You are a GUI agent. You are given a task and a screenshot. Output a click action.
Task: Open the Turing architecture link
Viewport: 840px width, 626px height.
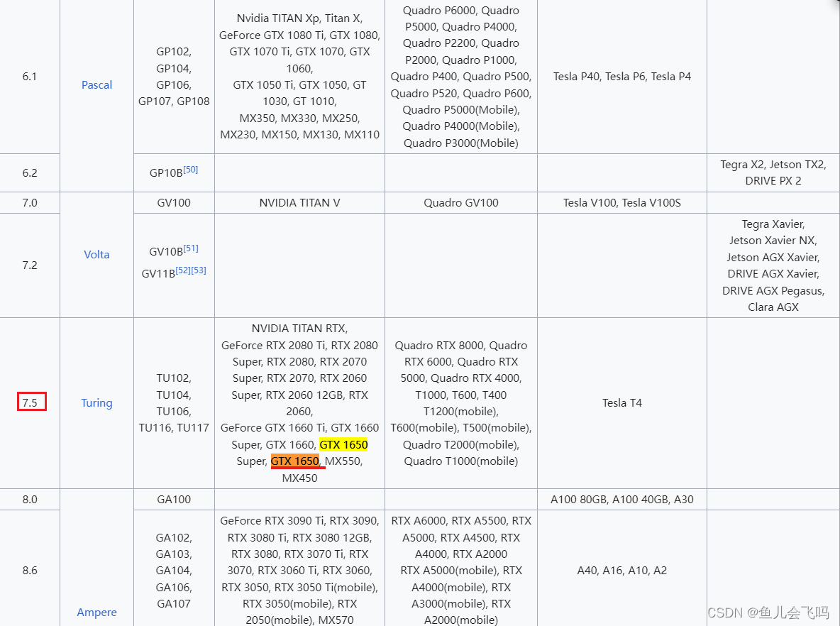pyautogui.click(x=96, y=403)
